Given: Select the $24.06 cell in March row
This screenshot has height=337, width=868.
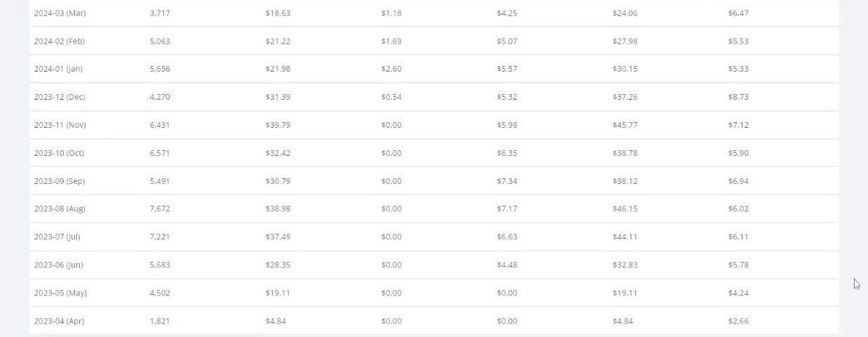Looking at the screenshot, I should (625, 13).
